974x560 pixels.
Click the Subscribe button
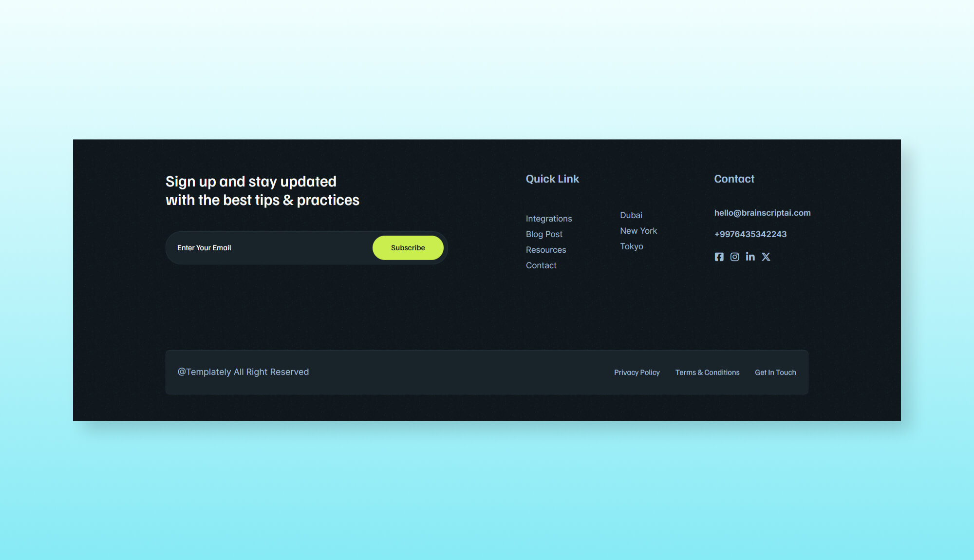pos(408,247)
